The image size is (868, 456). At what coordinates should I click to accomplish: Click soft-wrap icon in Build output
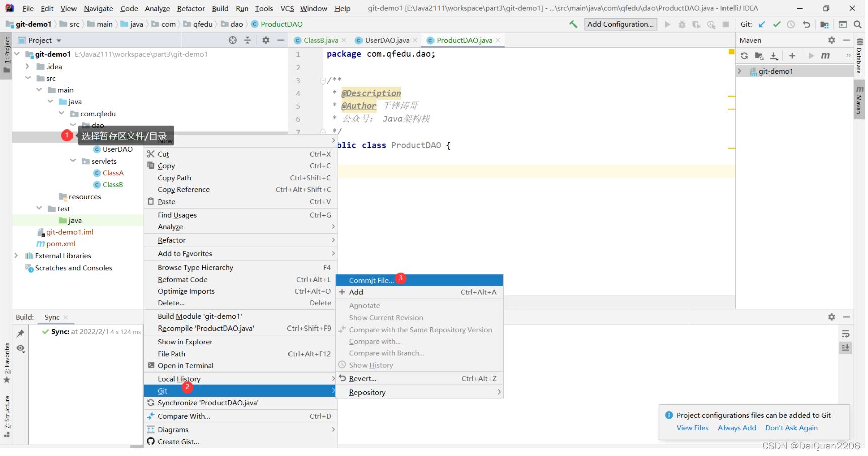point(845,334)
